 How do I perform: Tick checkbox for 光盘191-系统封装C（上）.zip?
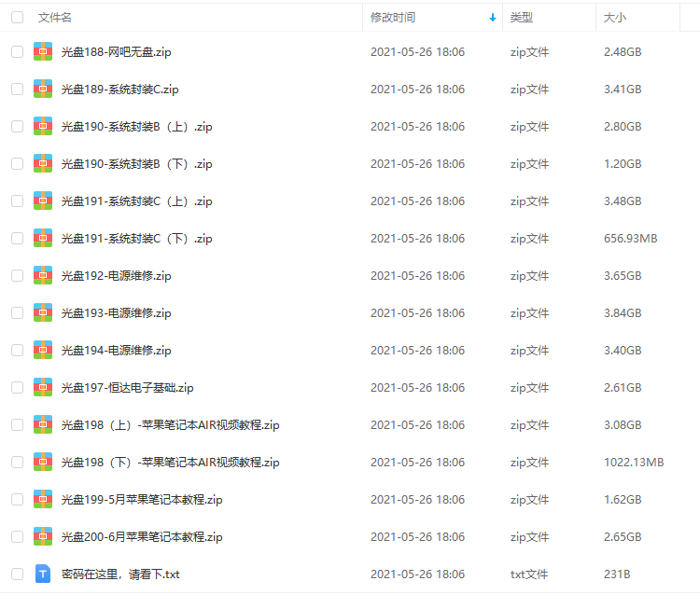pyautogui.click(x=18, y=201)
